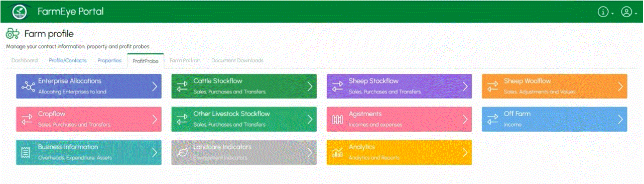Viewport: 644px width, 184px height.
Task: Expand Sheep Woolflow via its chevron
Action: coord(620,86)
